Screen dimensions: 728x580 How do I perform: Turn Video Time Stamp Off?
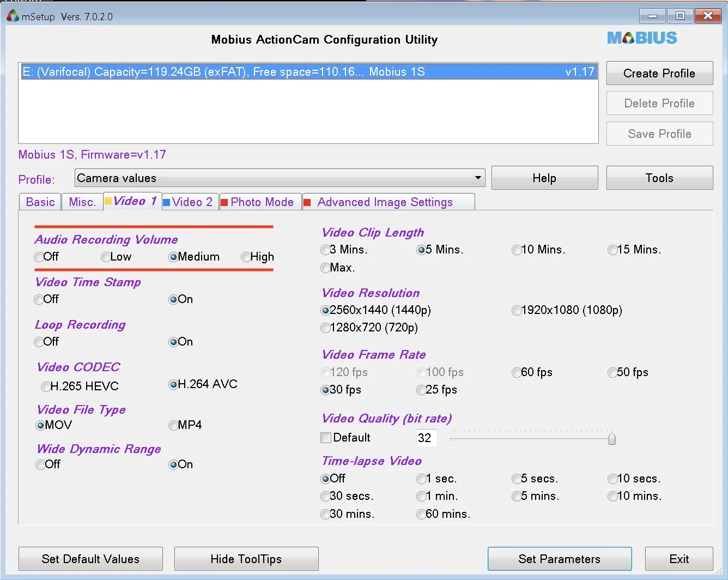(x=39, y=299)
